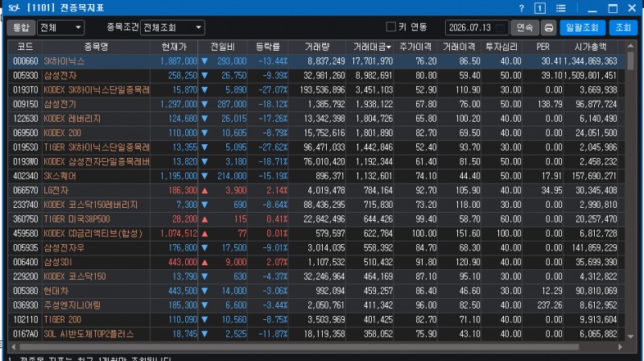Viewport: 644px width, 361px height.
Task: Click the printer icon button
Action: pos(549,27)
